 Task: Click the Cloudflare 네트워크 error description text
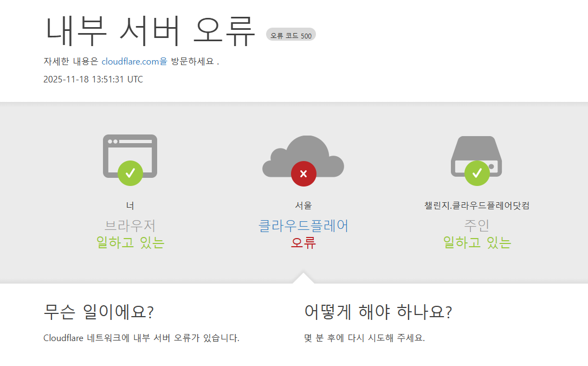(x=141, y=338)
